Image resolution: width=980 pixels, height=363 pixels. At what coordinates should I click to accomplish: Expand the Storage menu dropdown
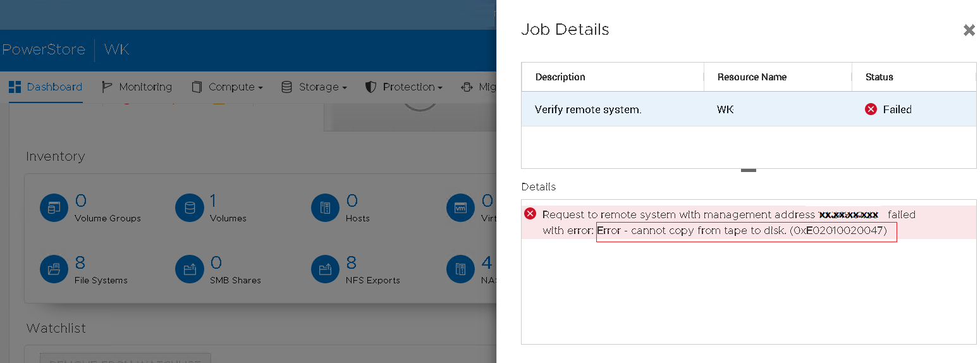[314, 87]
